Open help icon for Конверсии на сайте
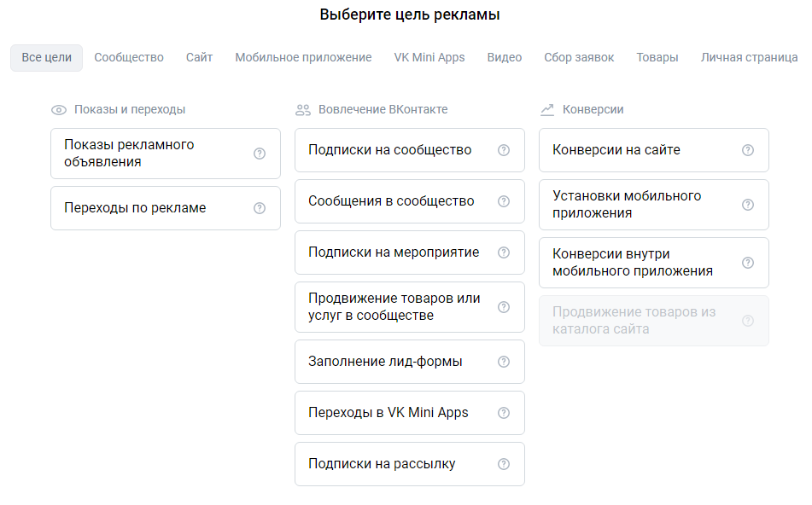 (x=748, y=150)
